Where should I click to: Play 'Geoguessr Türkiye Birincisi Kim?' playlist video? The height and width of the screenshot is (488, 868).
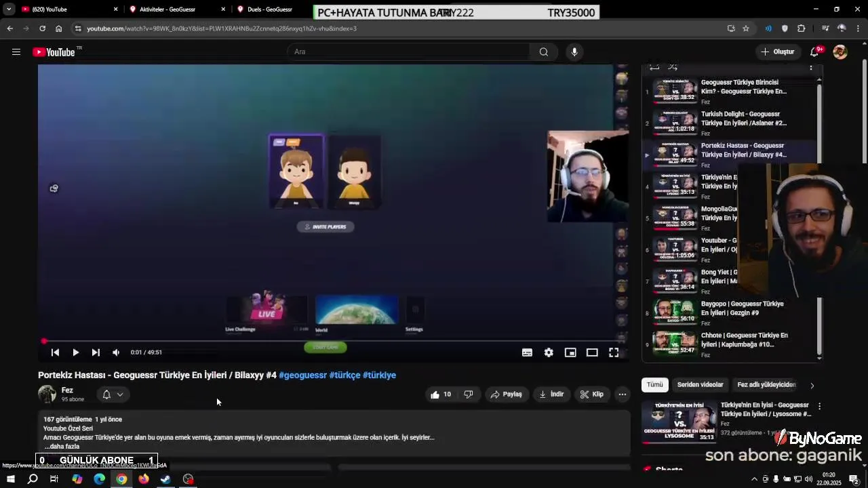(730, 91)
